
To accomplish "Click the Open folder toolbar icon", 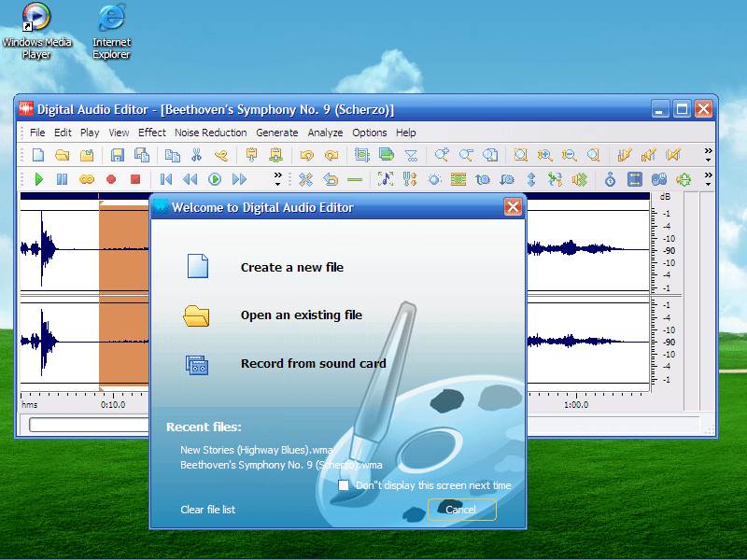I will 62,155.
